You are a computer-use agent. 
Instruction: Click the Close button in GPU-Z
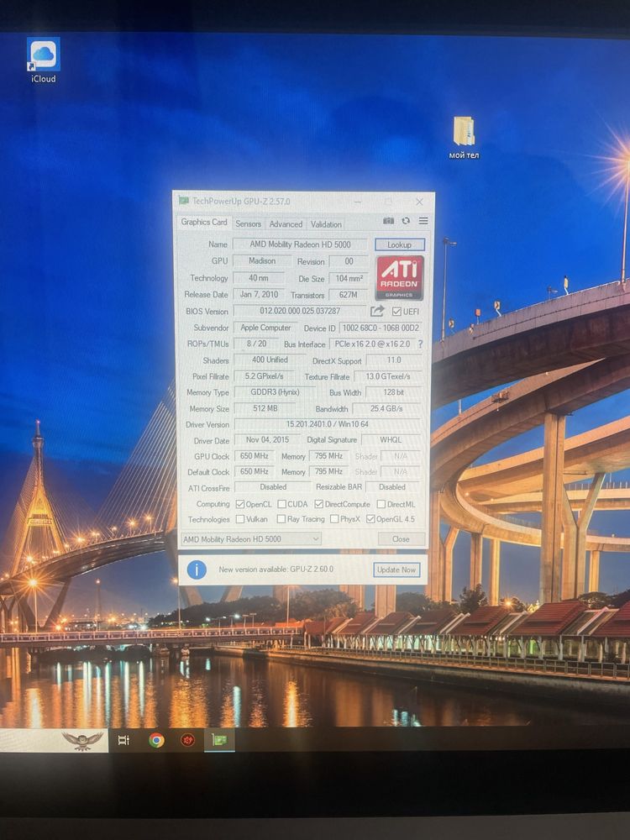pyautogui.click(x=401, y=539)
